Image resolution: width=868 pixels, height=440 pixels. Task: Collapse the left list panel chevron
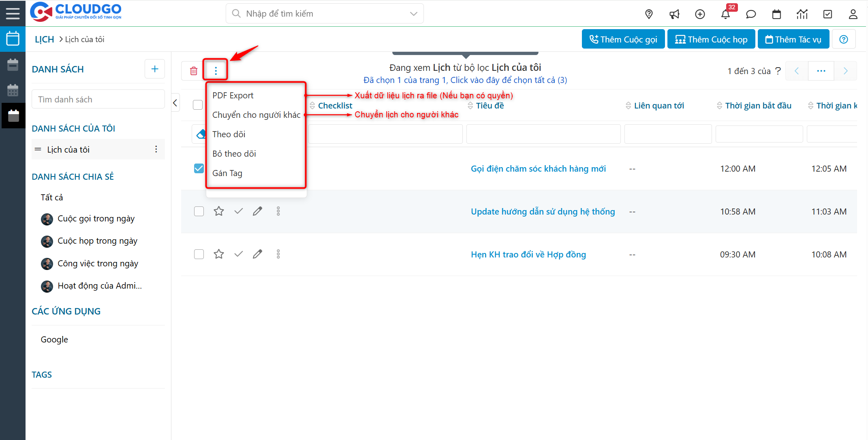175,102
